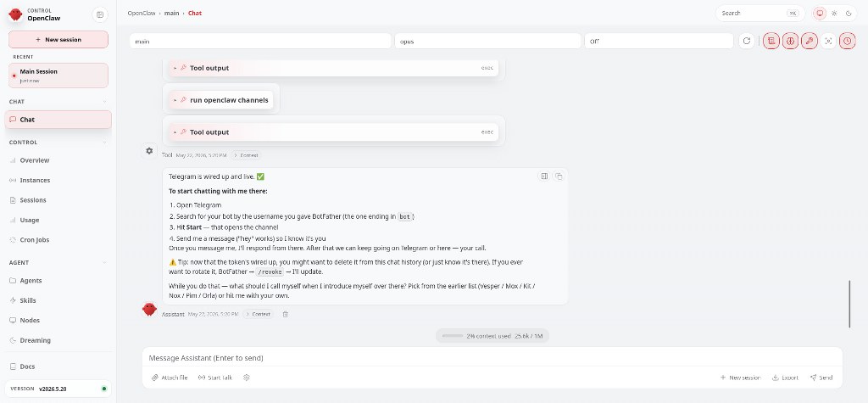This screenshot has height=403, width=868.
Task: Export the chat
Action: point(786,378)
